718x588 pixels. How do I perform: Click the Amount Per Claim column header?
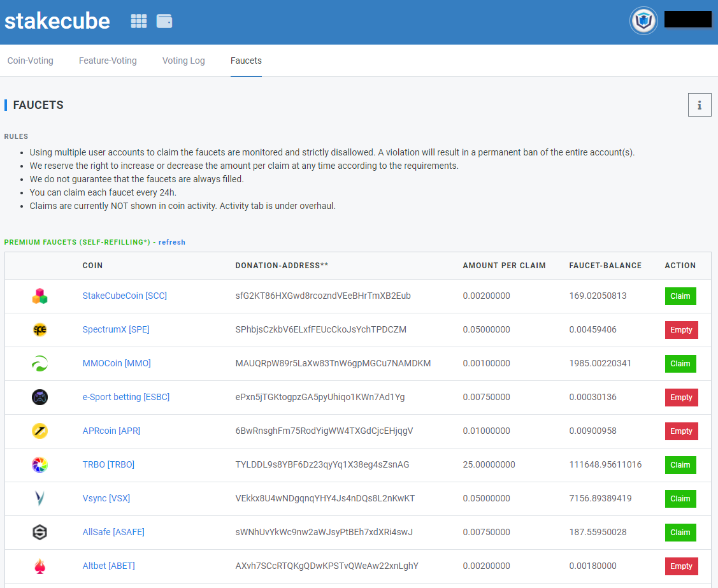504,266
